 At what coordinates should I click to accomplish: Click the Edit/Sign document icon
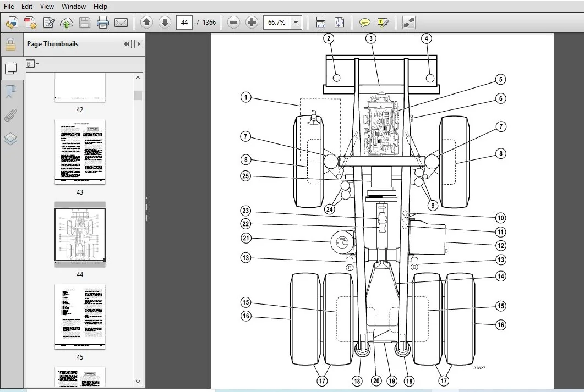click(48, 23)
